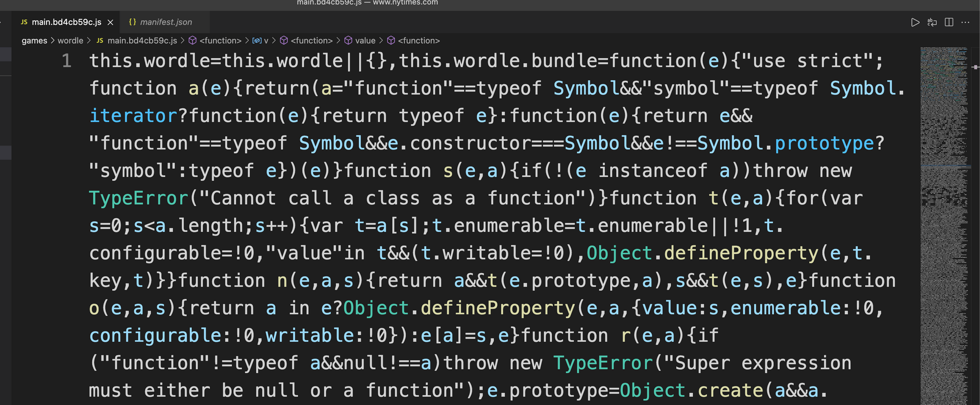Open the games folder breadcrumb

(34, 41)
